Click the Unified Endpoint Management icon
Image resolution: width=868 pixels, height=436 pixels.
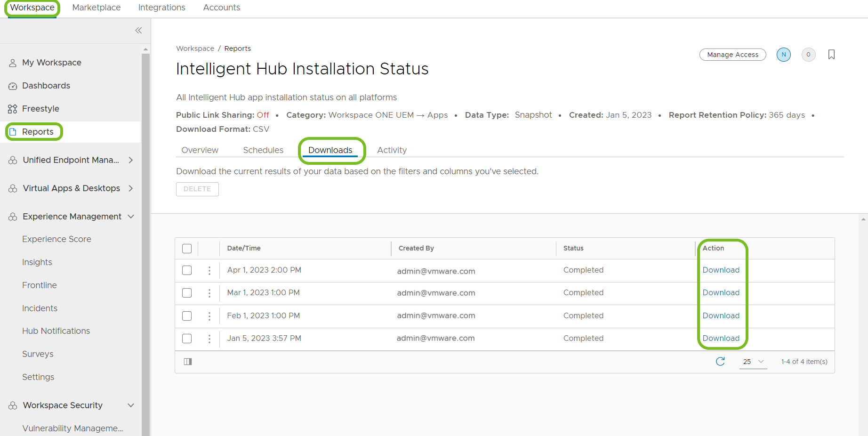point(13,161)
